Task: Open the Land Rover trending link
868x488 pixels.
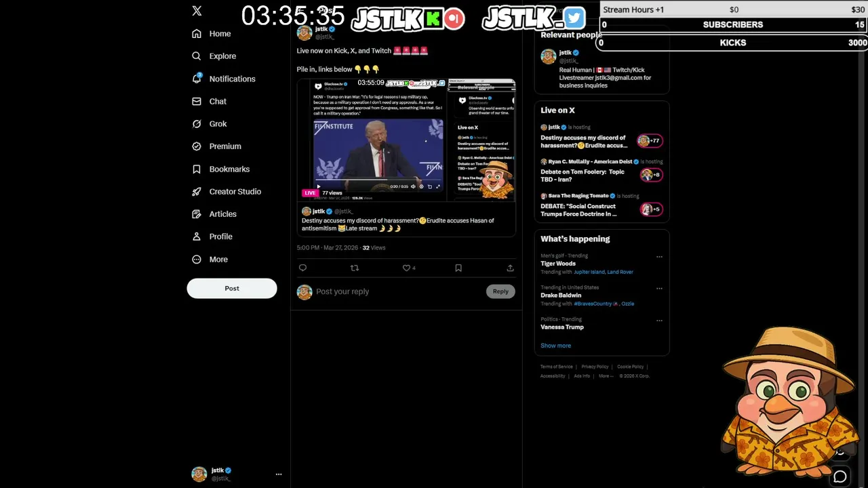Action: coord(620,272)
